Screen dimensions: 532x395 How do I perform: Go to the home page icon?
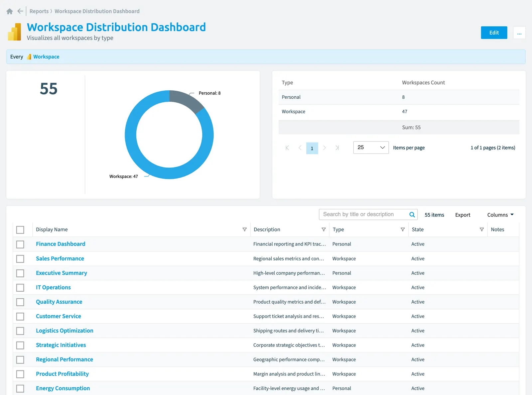(10, 11)
